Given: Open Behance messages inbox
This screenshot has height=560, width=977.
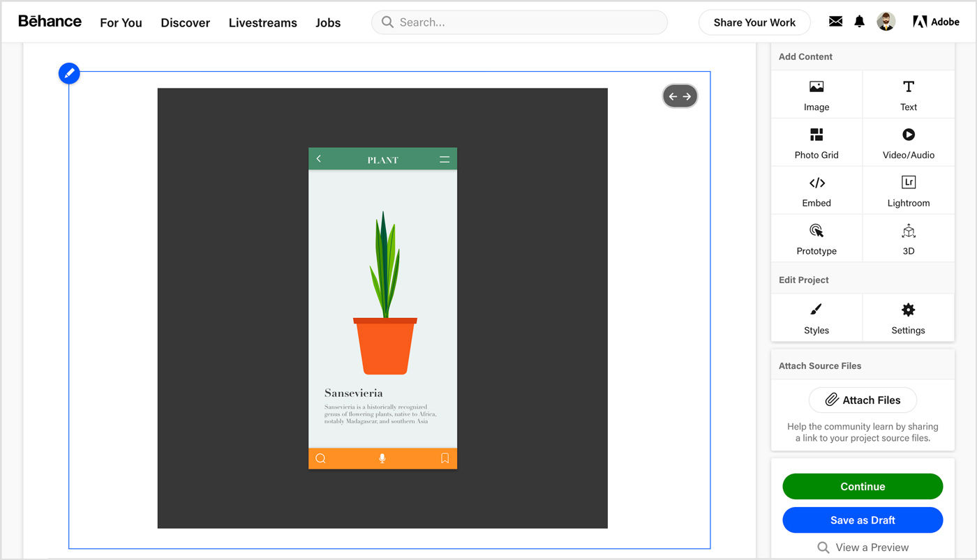Looking at the screenshot, I should [x=835, y=22].
